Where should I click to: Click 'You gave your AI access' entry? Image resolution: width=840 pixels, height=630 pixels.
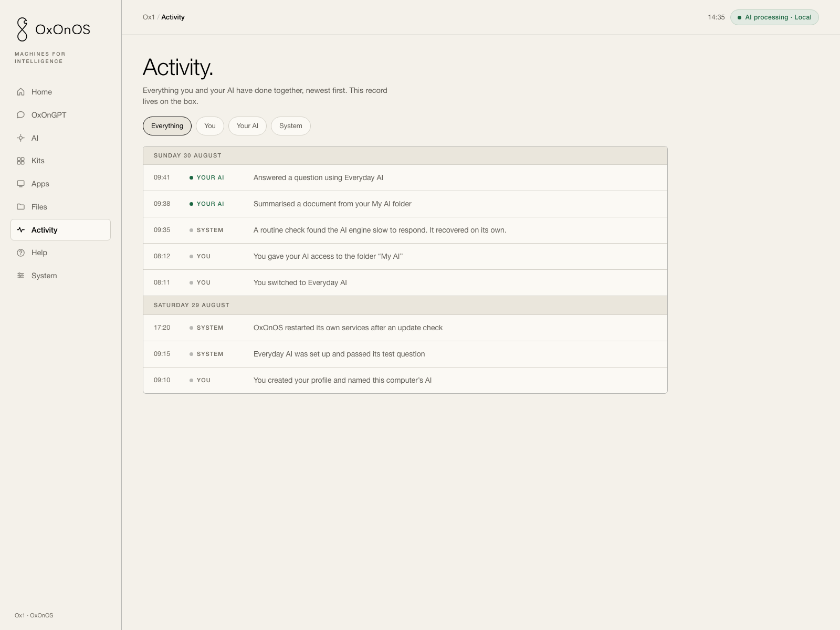point(405,256)
